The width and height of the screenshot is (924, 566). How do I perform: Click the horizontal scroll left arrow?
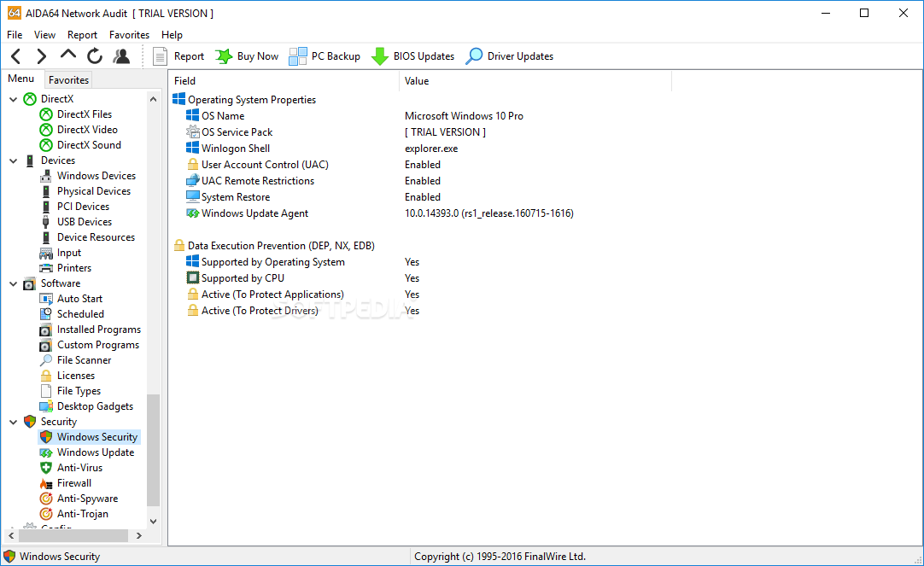tap(11, 535)
